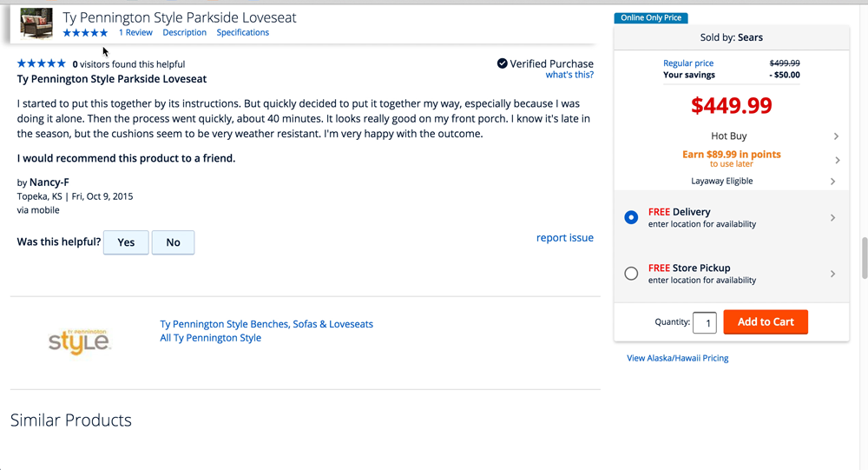Click the Verified Purchase checkmark icon
The height and width of the screenshot is (470, 868).
click(502, 63)
